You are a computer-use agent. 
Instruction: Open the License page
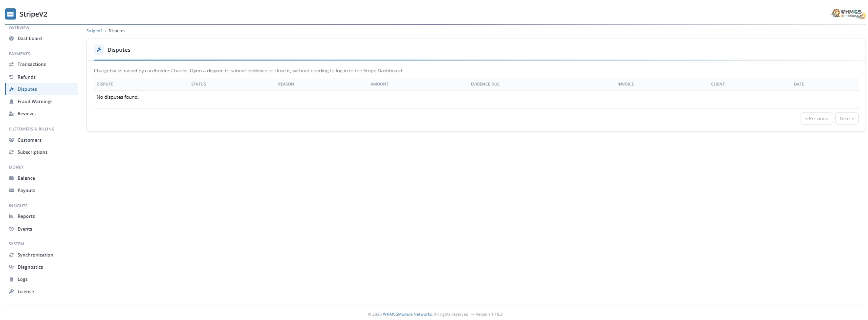tap(42, 292)
